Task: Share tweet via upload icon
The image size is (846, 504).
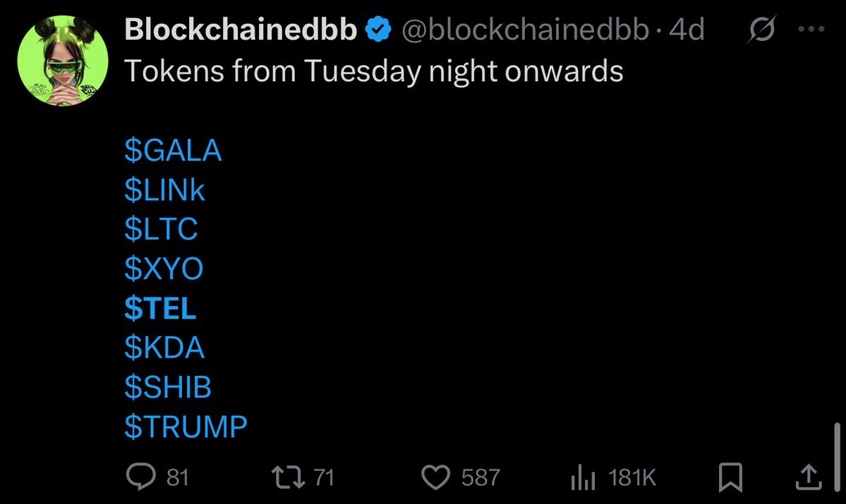Action: 808,477
